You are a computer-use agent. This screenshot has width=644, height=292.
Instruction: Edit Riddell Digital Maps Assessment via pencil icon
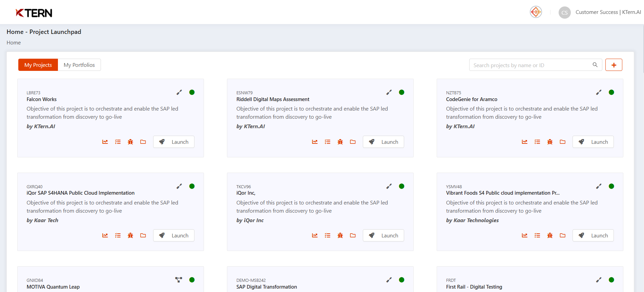click(x=389, y=92)
